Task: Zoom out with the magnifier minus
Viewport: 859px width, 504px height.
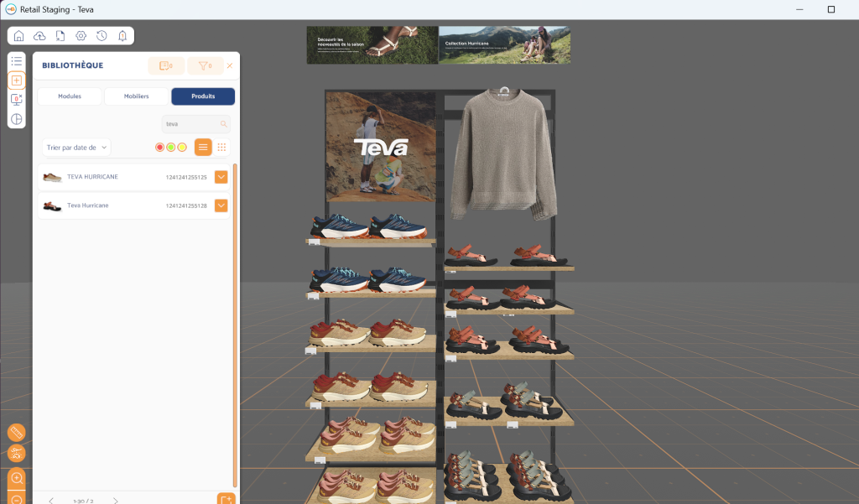Action: coord(17,498)
